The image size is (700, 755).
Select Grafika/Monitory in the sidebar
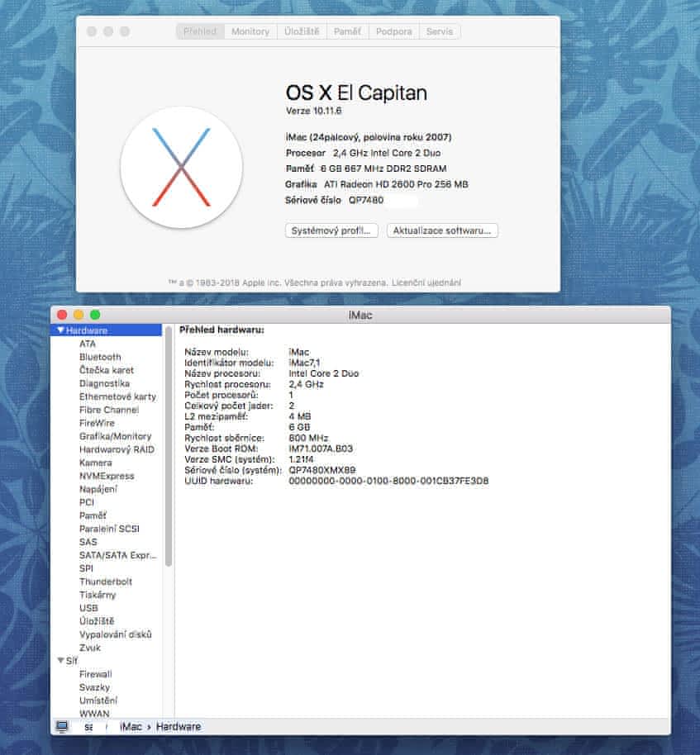(115, 436)
